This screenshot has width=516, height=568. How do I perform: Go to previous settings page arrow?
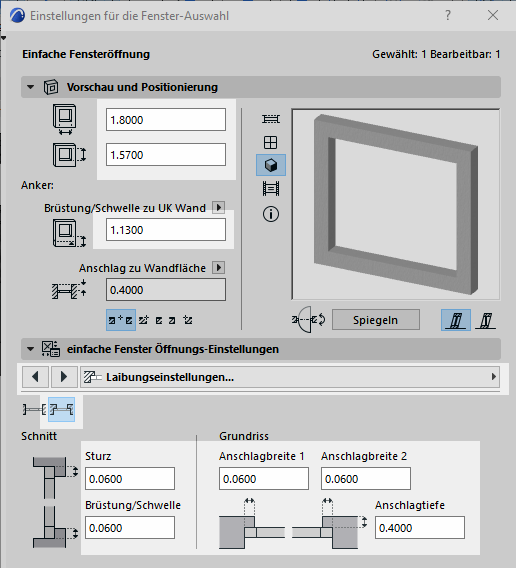(36, 377)
